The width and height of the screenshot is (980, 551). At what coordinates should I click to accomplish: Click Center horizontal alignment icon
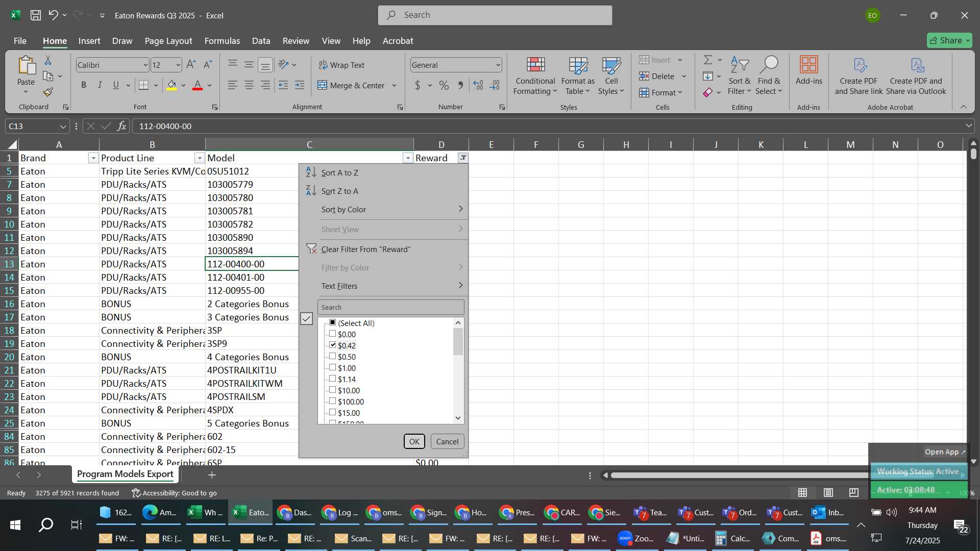pos(249,85)
